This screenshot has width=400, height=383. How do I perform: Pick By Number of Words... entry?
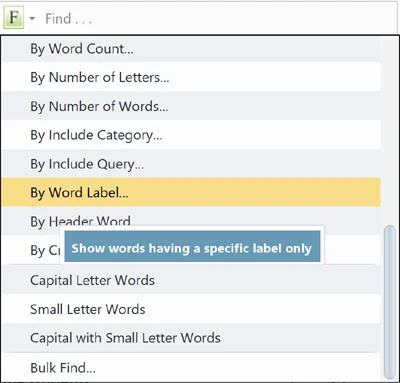(191, 106)
